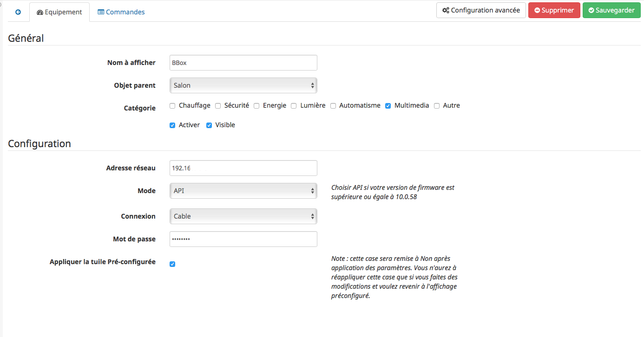This screenshot has width=644, height=337.
Task: Switch to the Commandes tab
Action: pos(121,12)
